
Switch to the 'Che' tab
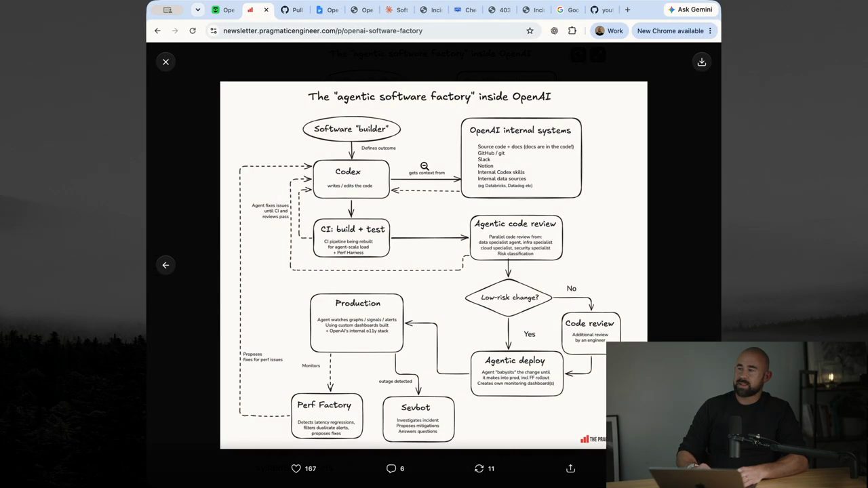[x=465, y=9]
